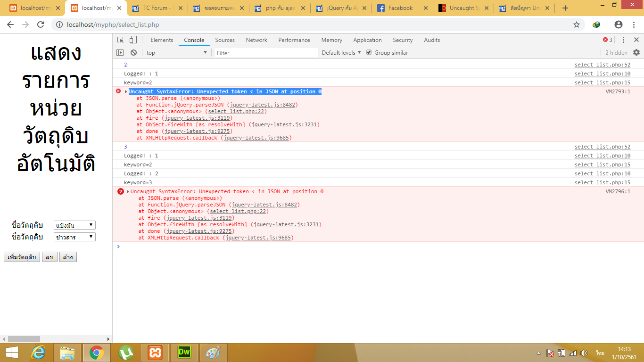Open File Explorer from the taskbar
Image resolution: width=644 pixels, height=362 pixels.
tap(67, 353)
